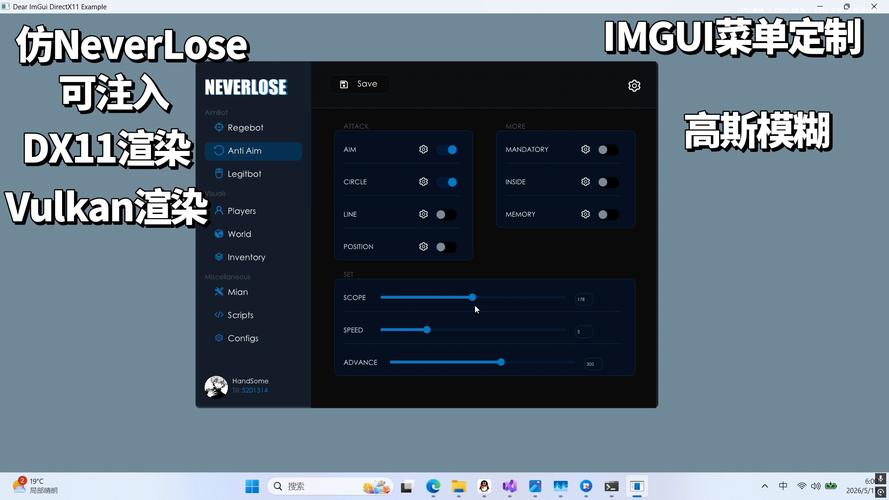This screenshot has width=889, height=500.
Task: Click the Till:5201314 expiry text
Action: tap(250, 391)
